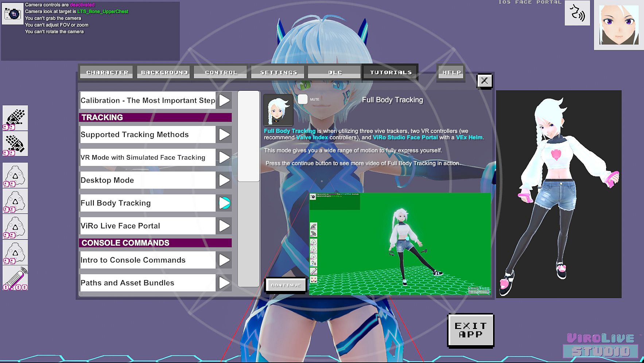Viewport: 644px width, 363px height.
Task: Click the Valve Index link
Action: 312,137
